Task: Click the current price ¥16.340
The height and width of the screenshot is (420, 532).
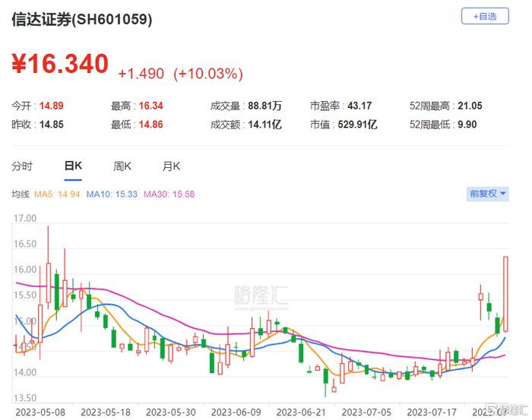Action: click(x=60, y=64)
